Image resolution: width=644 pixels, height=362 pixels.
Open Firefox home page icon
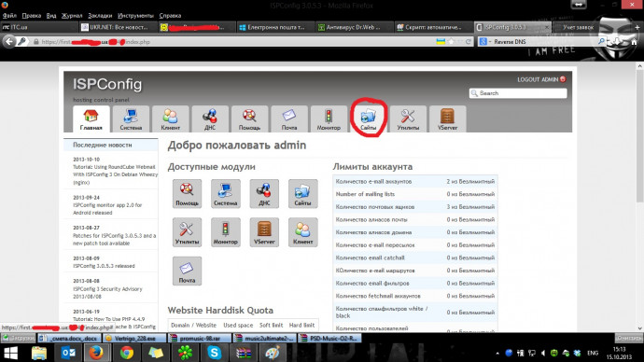[x=634, y=42]
